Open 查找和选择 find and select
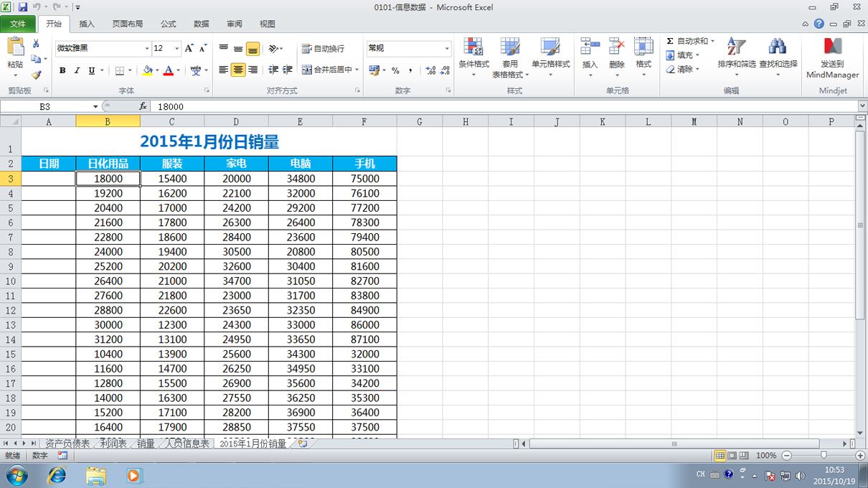868x488 pixels. click(x=778, y=57)
